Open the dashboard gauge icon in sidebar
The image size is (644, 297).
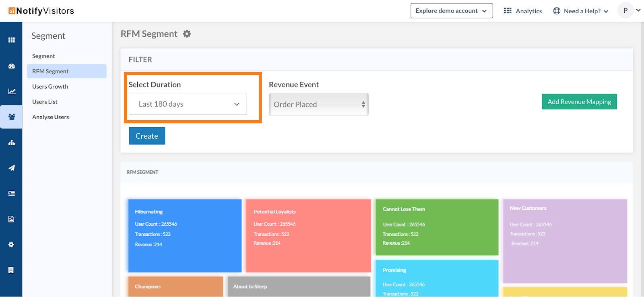click(x=11, y=66)
